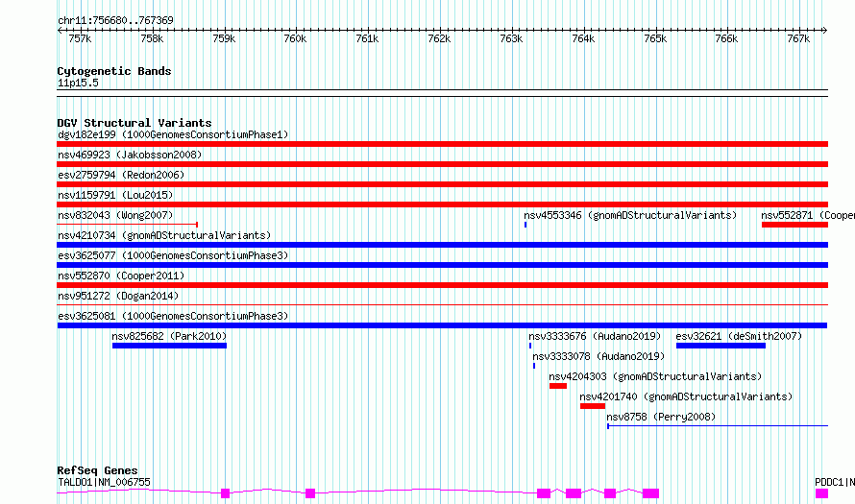Select nsv951272 Dogan2014 variant label

point(118,296)
